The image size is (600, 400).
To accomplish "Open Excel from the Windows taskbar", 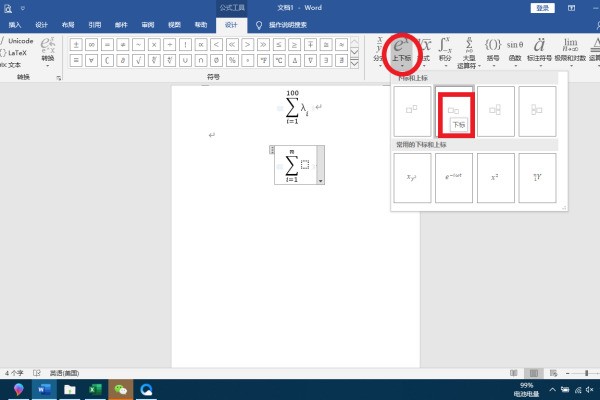I will (x=96, y=389).
